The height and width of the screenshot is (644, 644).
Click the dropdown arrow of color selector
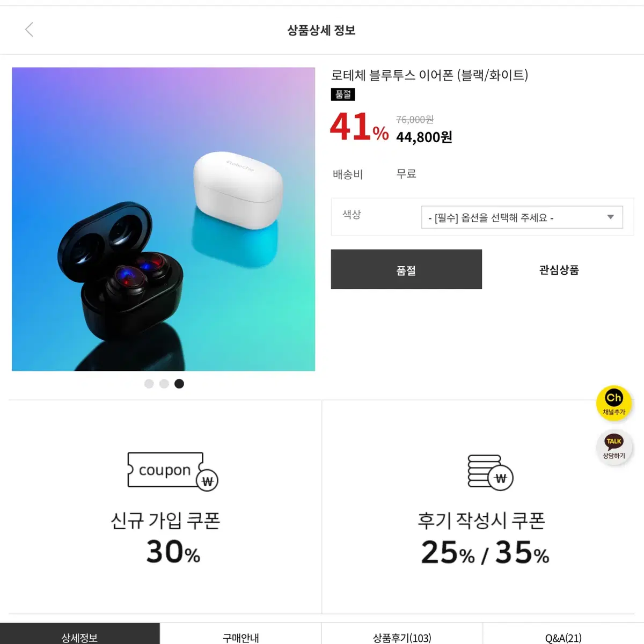point(610,217)
